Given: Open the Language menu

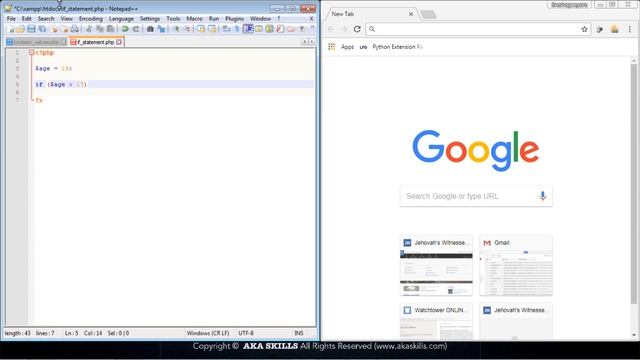Looking at the screenshot, I should point(121,19).
